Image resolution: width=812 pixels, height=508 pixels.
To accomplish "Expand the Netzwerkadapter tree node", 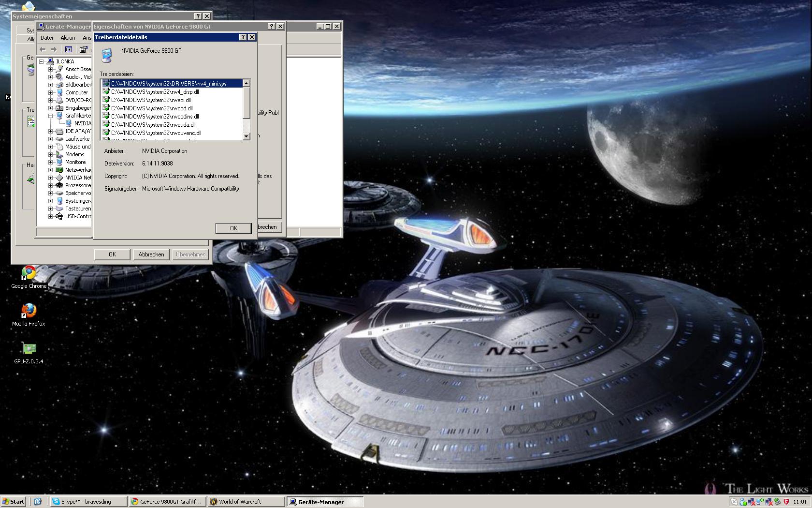I will pos(50,170).
